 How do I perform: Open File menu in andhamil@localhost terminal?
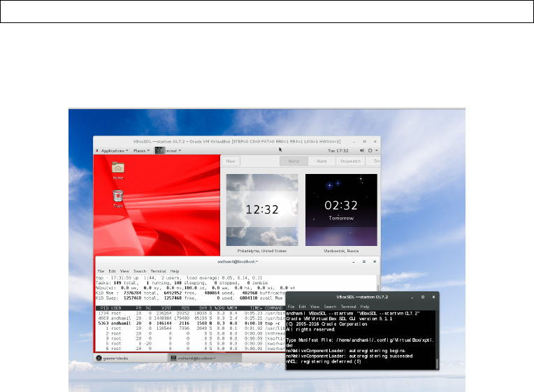point(101,271)
